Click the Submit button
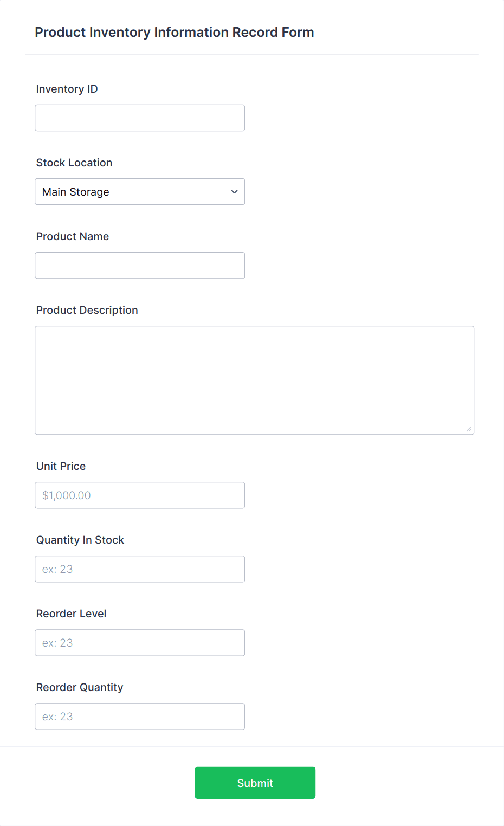 pos(255,783)
